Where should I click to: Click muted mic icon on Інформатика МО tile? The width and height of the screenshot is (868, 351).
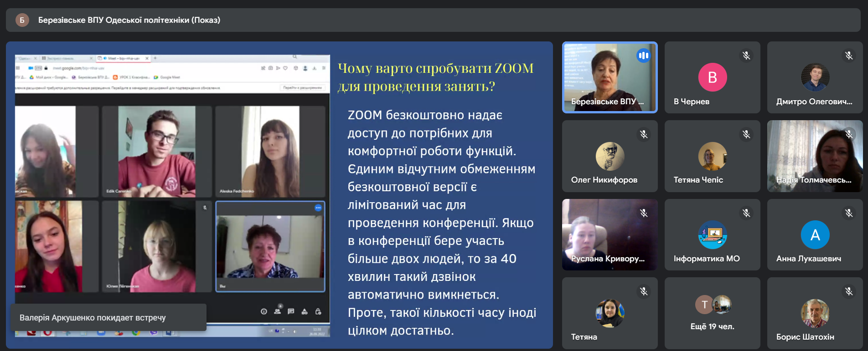pyautogui.click(x=746, y=213)
